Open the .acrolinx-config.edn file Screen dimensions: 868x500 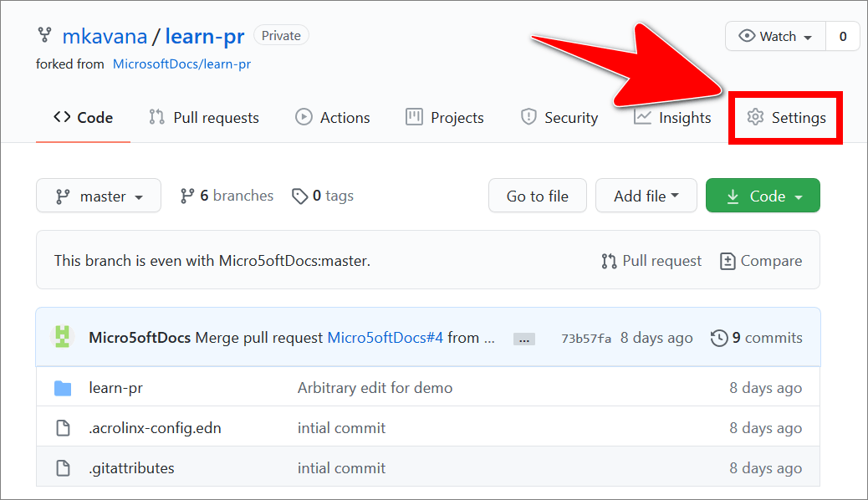coord(155,428)
